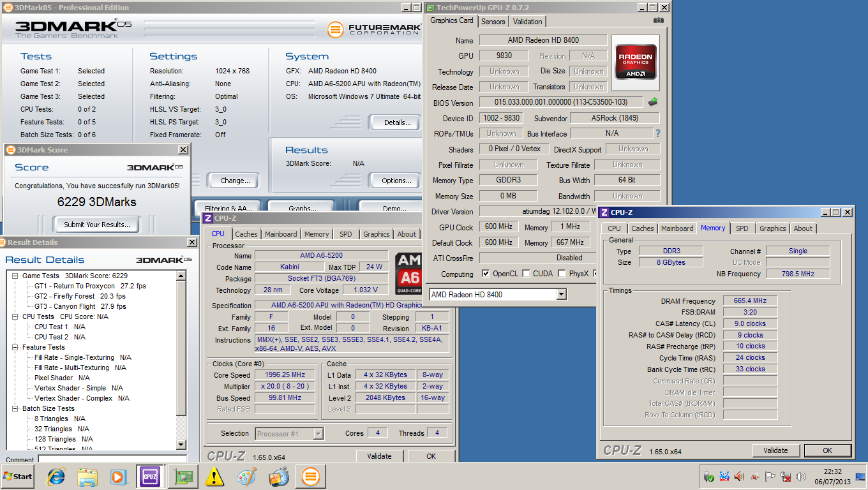Click the Start button
The width and height of the screenshot is (868, 490).
[x=19, y=477]
